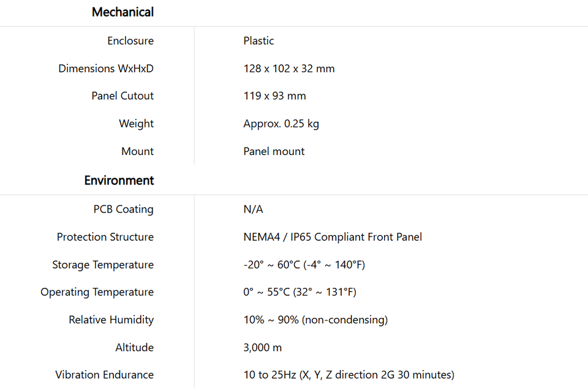Click the Dimensions WxHxD label
Image resolution: width=588 pixels, height=389 pixels.
pyautogui.click(x=106, y=68)
